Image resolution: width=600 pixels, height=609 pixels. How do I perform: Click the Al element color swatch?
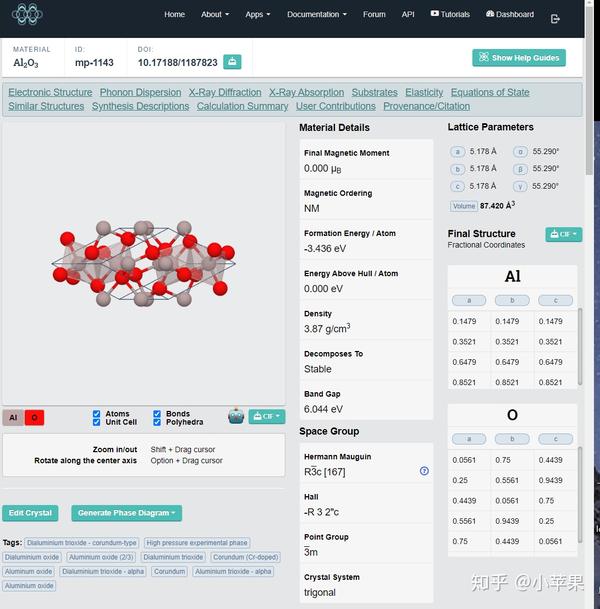[13, 418]
